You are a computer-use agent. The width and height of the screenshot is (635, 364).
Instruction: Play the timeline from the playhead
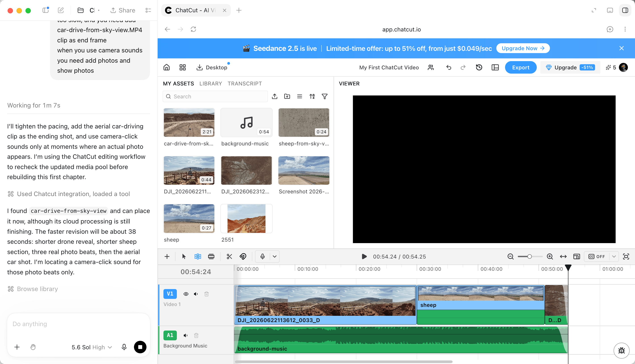(364, 256)
